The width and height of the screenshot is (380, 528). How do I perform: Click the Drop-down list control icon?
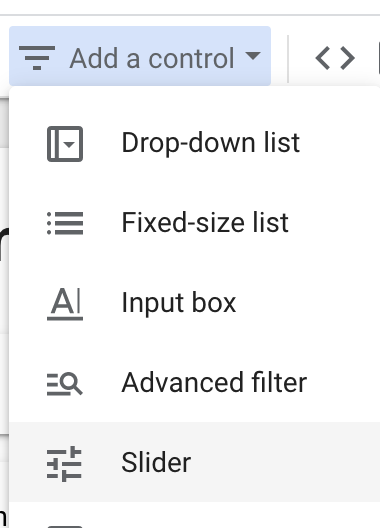click(65, 144)
